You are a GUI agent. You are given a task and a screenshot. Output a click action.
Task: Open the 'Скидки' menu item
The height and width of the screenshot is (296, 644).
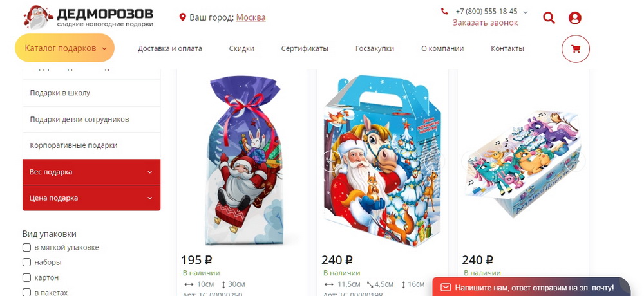pos(241,48)
